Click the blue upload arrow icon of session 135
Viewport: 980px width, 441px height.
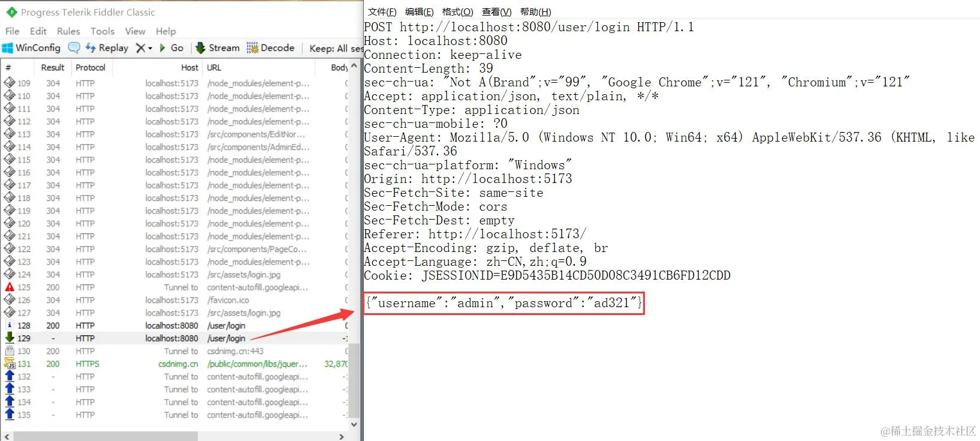pyautogui.click(x=10, y=415)
